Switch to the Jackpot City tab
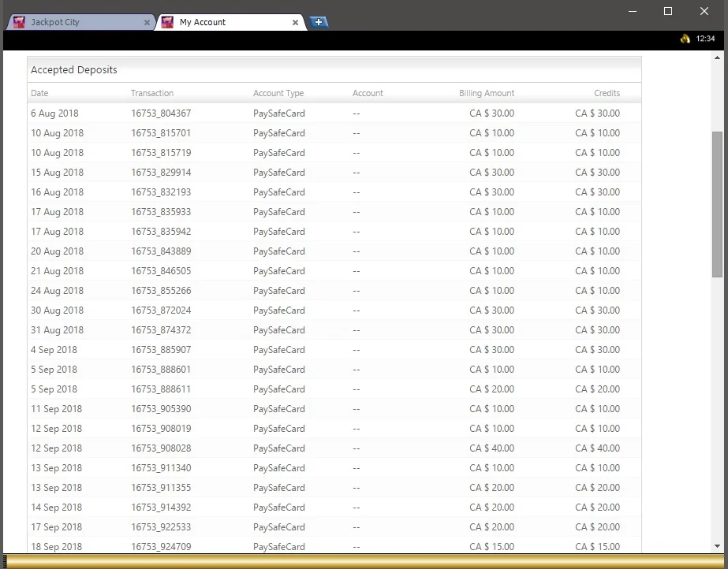This screenshot has height=569, width=728. (81, 22)
